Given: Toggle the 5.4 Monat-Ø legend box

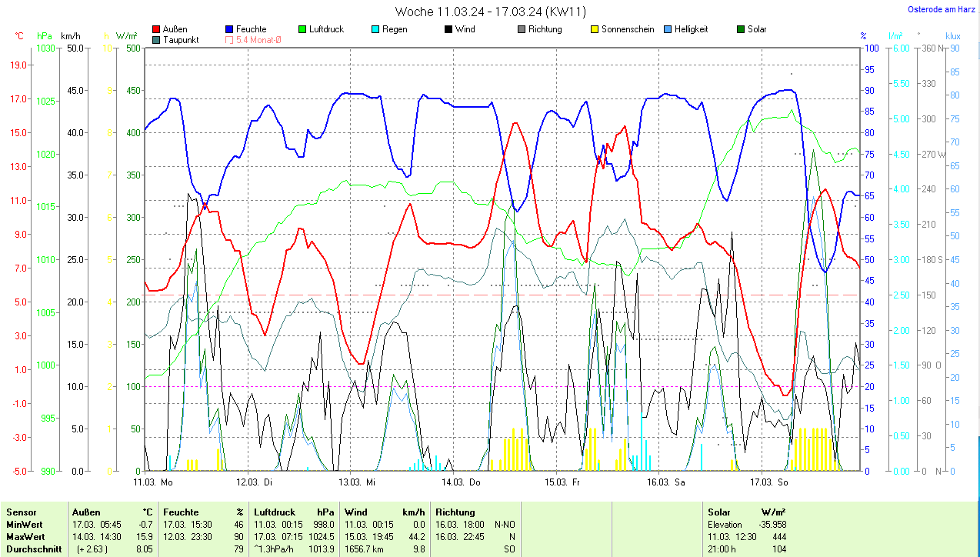Looking at the screenshot, I should (x=229, y=39).
